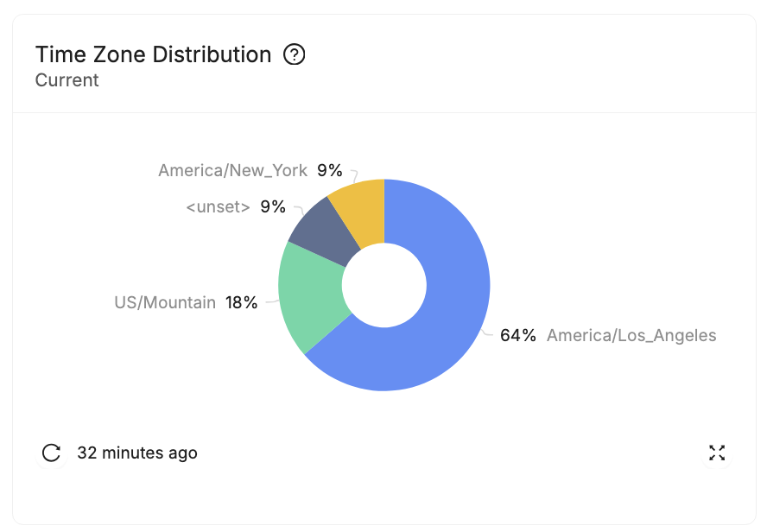The height and width of the screenshot is (532, 767).
Task: Click the center of the donut chart
Action: pos(383,285)
